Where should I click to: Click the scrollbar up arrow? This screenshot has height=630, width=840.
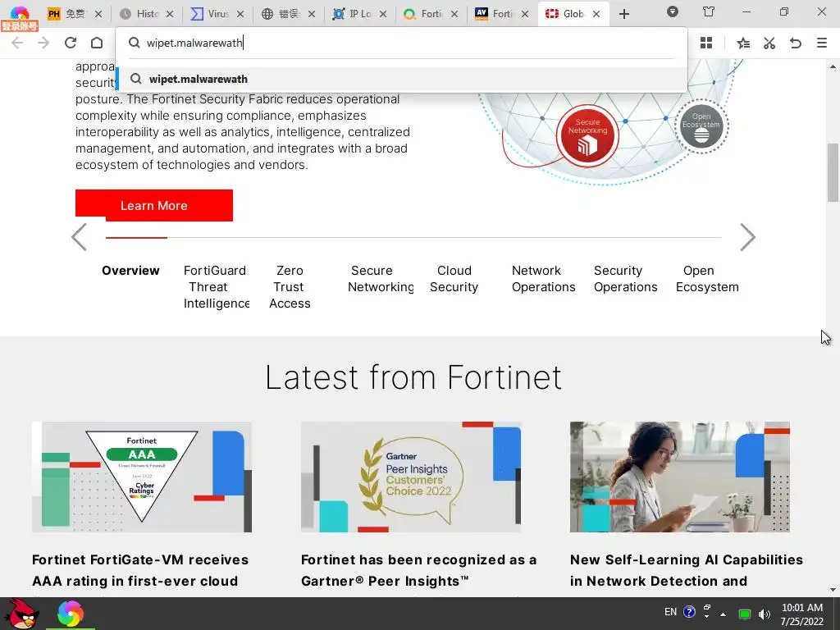(833, 66)
